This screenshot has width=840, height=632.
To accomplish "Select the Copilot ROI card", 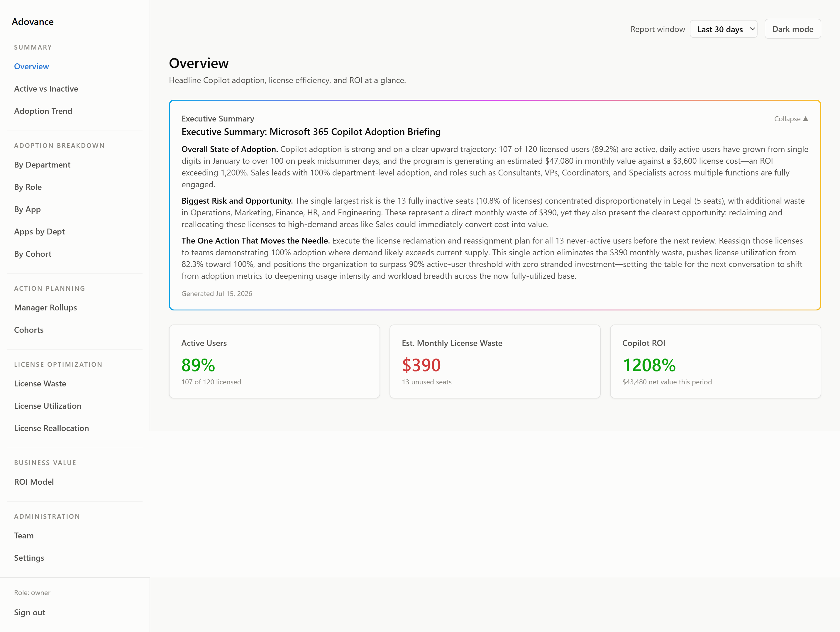I will pyautogui.click(x=715, y=361).
